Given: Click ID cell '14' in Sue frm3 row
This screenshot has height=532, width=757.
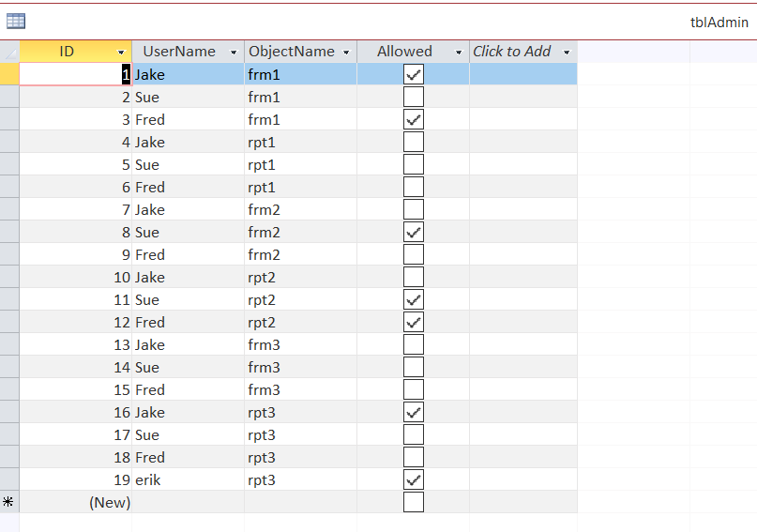Looking at the screenshot, I should click(75, 368).
